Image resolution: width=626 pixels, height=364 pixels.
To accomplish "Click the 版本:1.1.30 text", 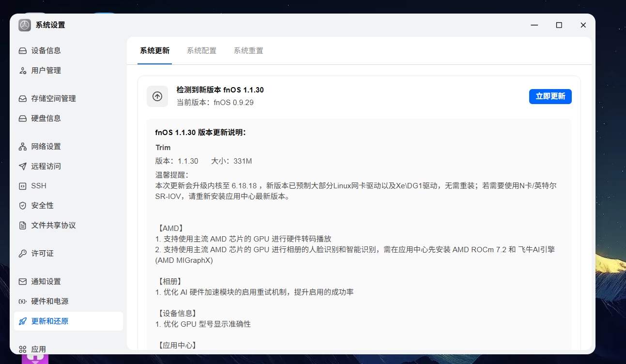I will click(177, 161).
